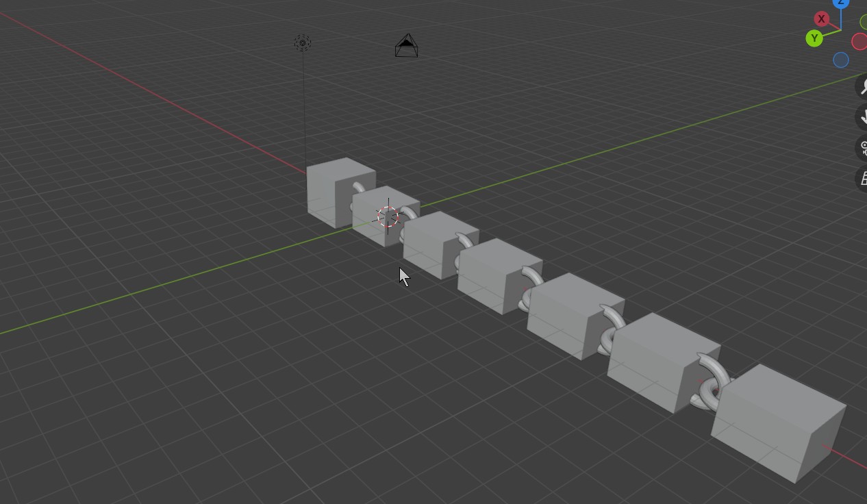Select the cube directly below the light

click(340, 192)
